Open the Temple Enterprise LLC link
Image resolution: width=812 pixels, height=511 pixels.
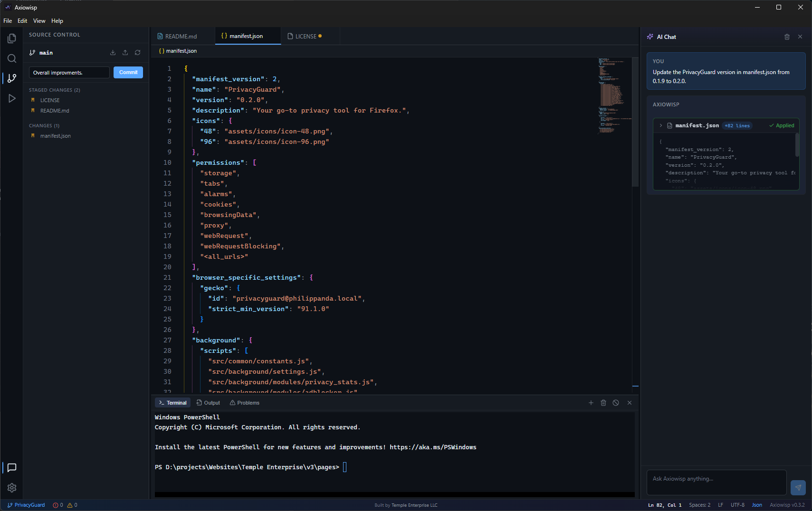(414, 505)
